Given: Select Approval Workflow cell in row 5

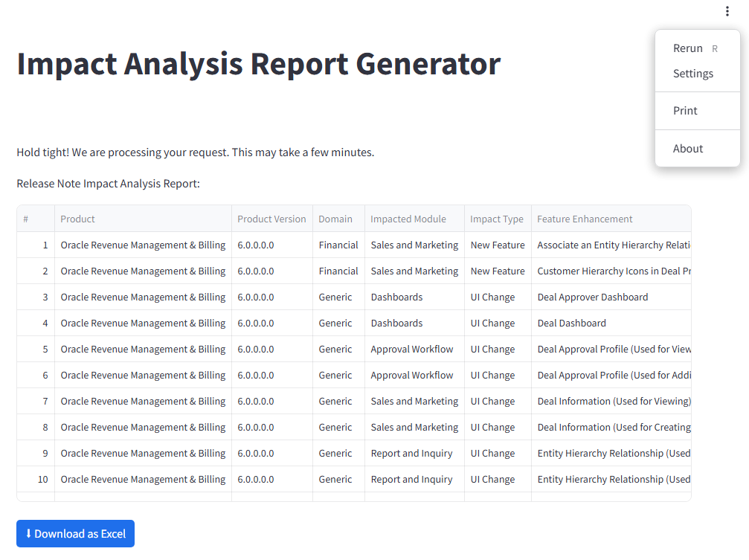Looking at the screenshot, I should [412, 349].
